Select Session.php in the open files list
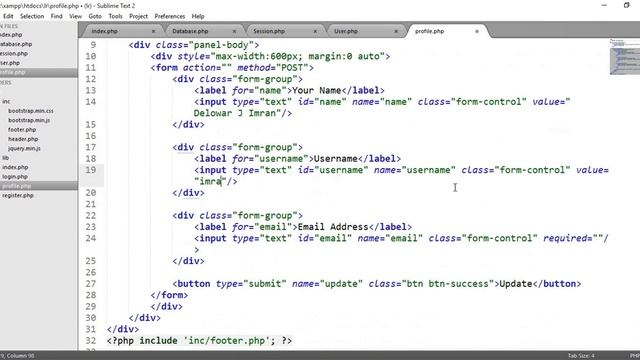Image resolution: width=640 pixels, height=360 pixels. tap(14, 53)
